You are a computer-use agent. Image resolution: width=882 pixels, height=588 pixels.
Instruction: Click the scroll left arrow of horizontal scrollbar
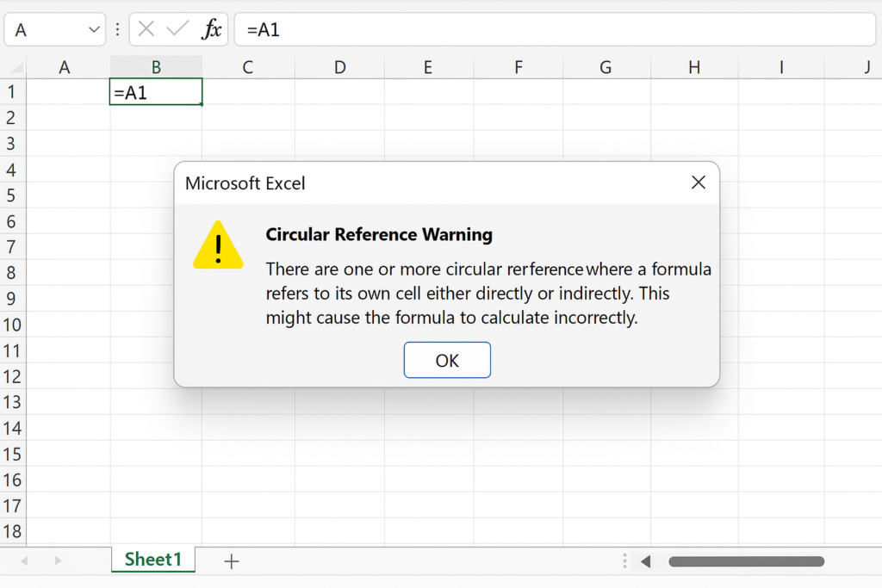click(x=645, y=561)
